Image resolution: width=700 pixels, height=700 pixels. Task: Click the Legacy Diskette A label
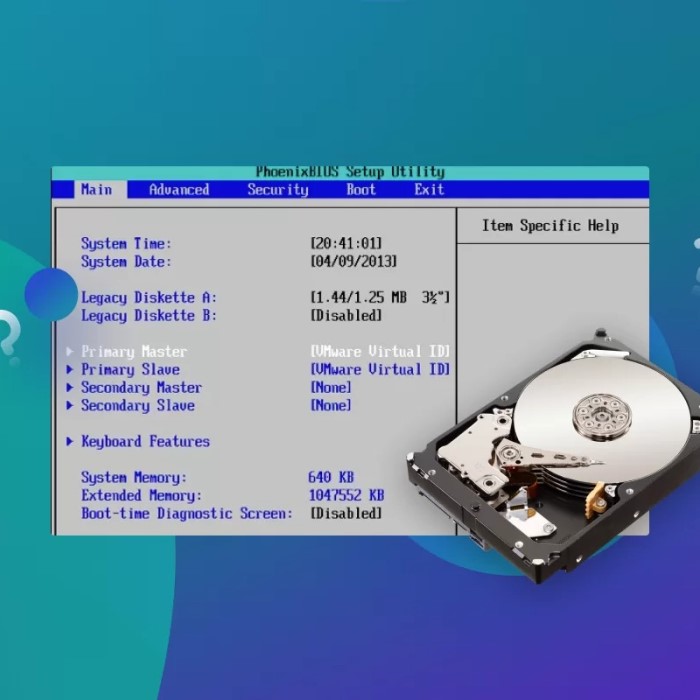149,298
